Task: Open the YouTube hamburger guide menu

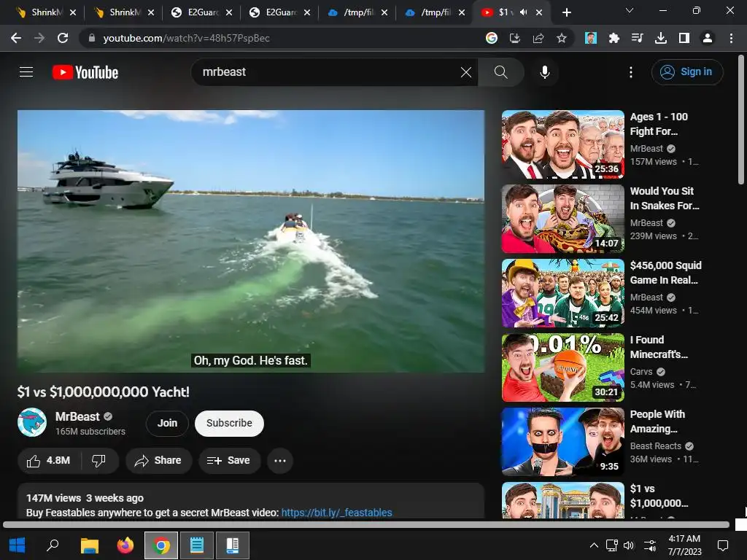Action: pos(26,72)
